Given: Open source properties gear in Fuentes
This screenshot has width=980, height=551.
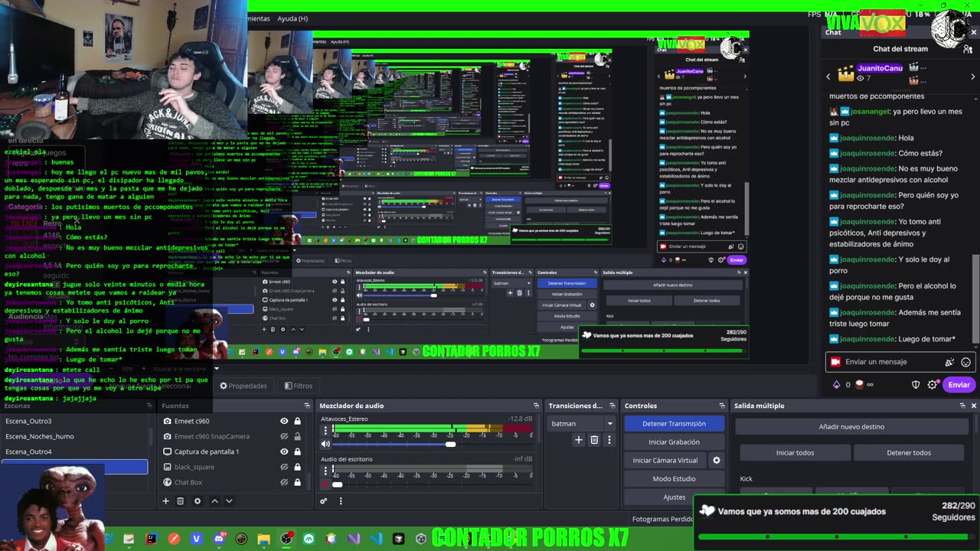Looking at the screenshot, I should click(198, 501).
